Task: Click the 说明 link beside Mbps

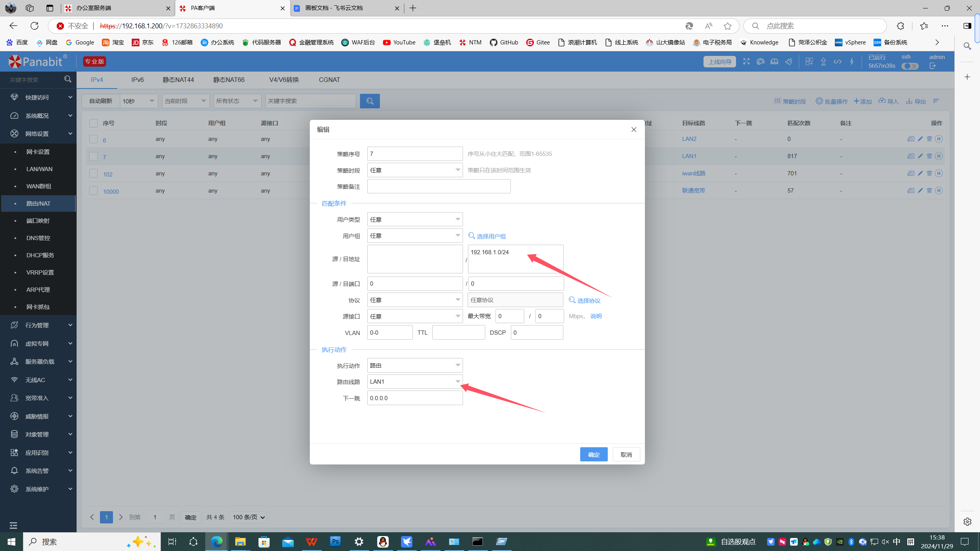Action: click(x=596, y=316)
